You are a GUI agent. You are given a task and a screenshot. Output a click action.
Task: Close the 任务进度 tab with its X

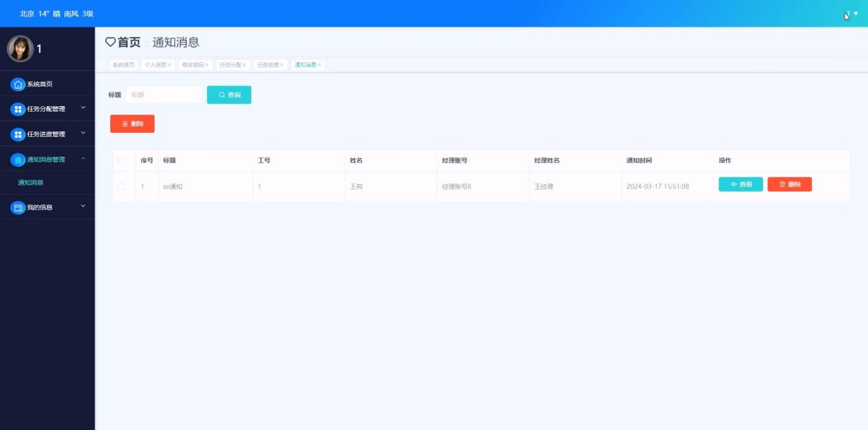point(282,65)
